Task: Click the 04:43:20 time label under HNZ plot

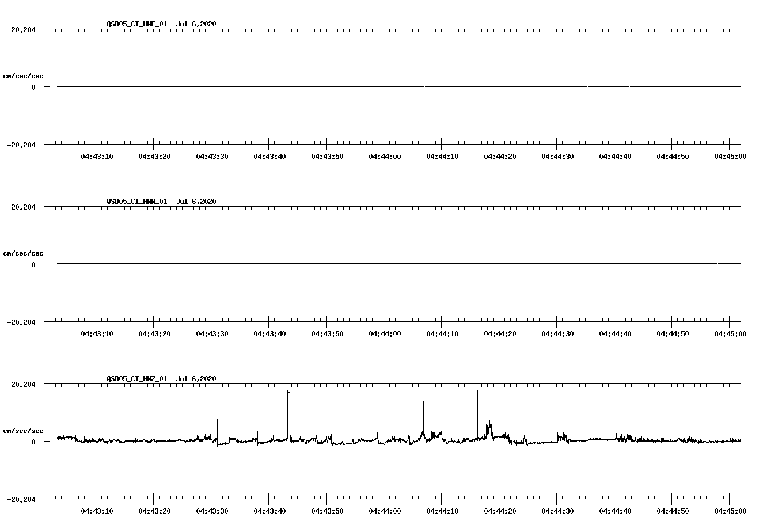Action: click(154, 511)
